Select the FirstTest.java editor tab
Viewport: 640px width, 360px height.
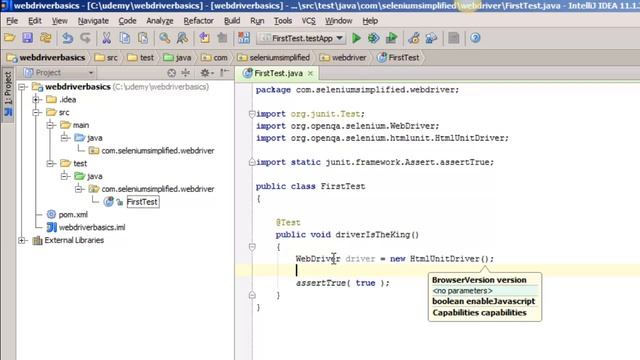pos(278,73)
